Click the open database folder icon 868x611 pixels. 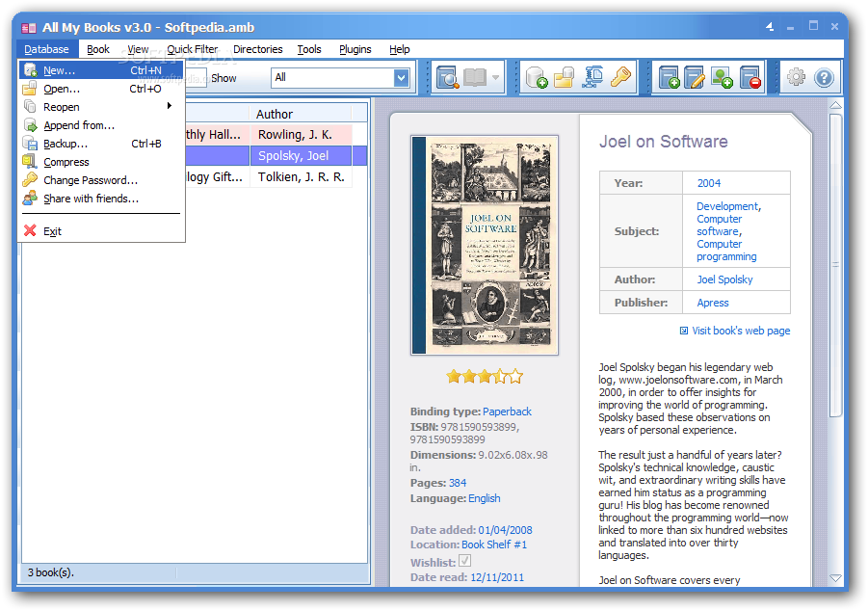(x=565, y=77)
